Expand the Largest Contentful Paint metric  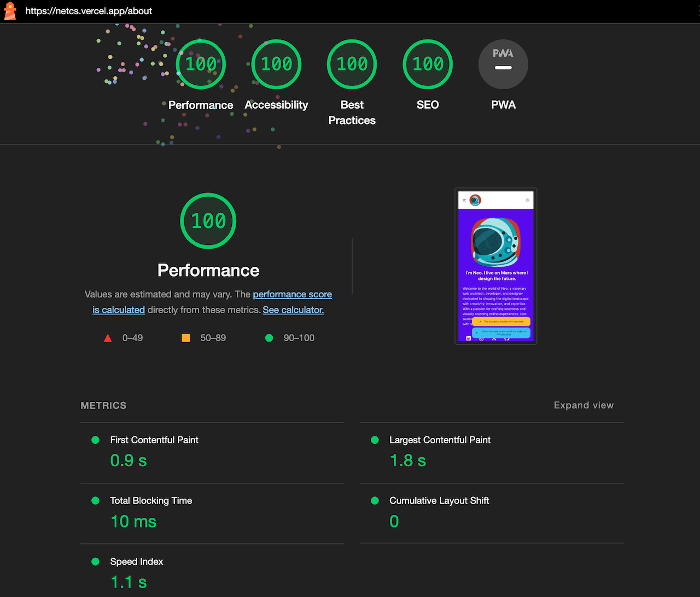click(x=440, y=440)
